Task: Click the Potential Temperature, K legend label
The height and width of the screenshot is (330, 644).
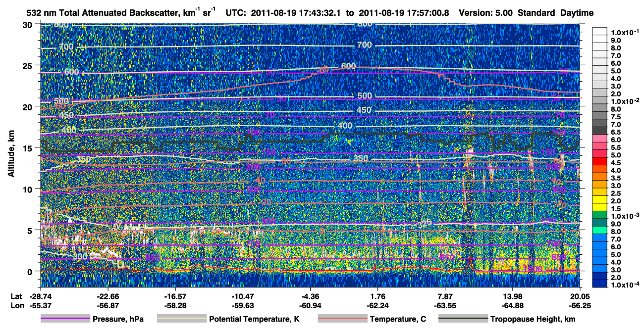Action: [254, 319]
